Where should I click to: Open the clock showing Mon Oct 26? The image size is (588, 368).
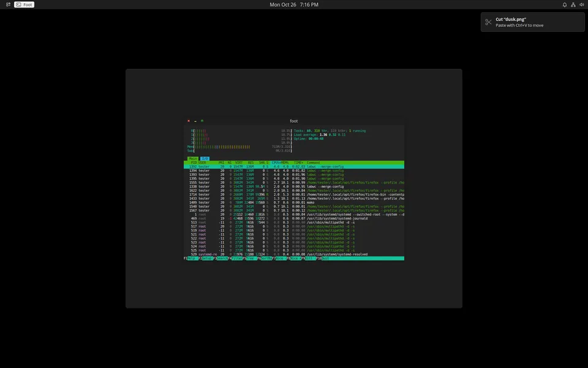pos(293,4)
